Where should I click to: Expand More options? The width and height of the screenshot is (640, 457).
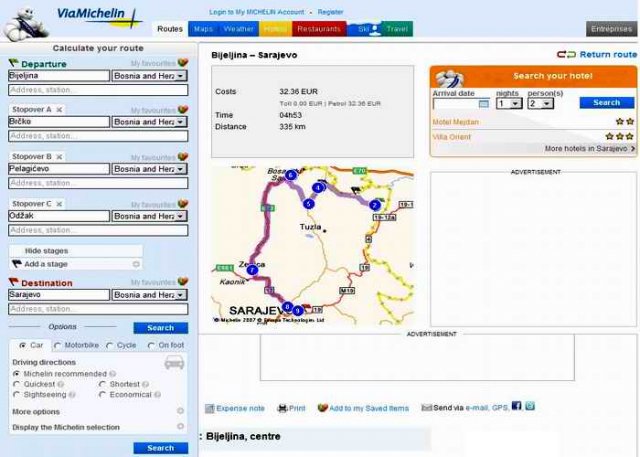180,411
